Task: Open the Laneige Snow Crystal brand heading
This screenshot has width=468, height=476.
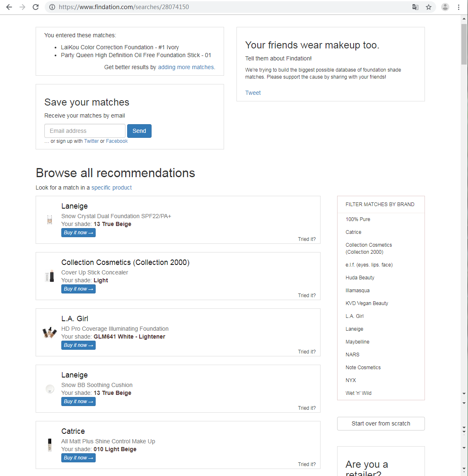Action: point(75,206)
